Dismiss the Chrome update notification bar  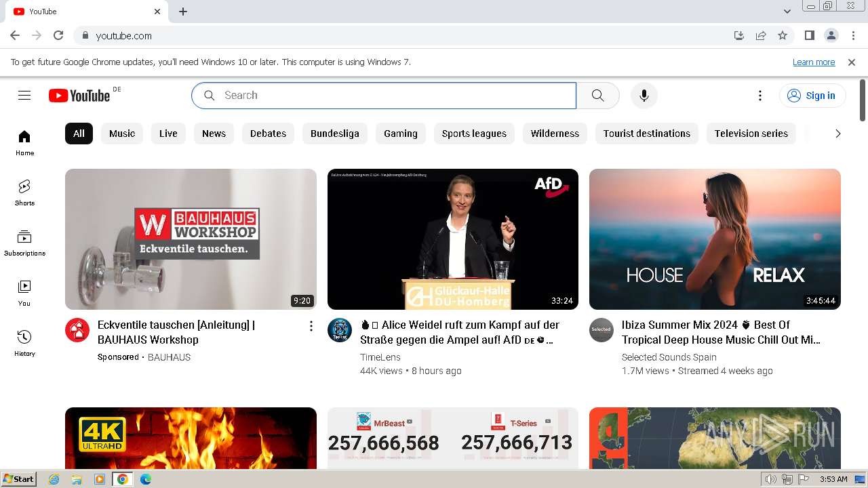852,62
